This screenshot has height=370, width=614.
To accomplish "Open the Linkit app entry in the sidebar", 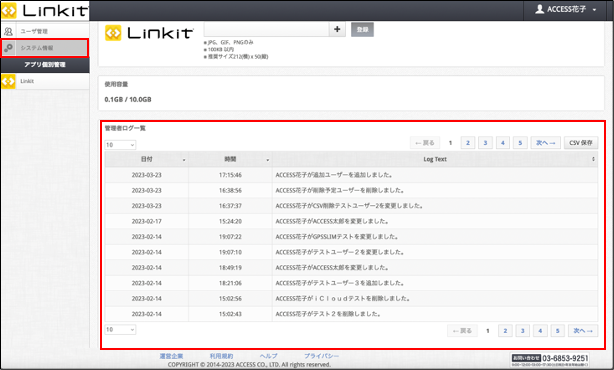I will (x=45, y=81).
